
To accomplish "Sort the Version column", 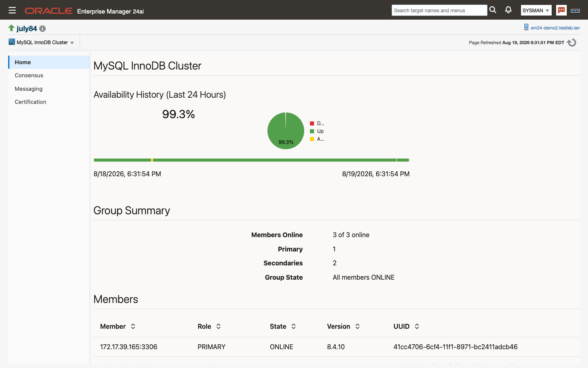I will click(x=357, y=326).
